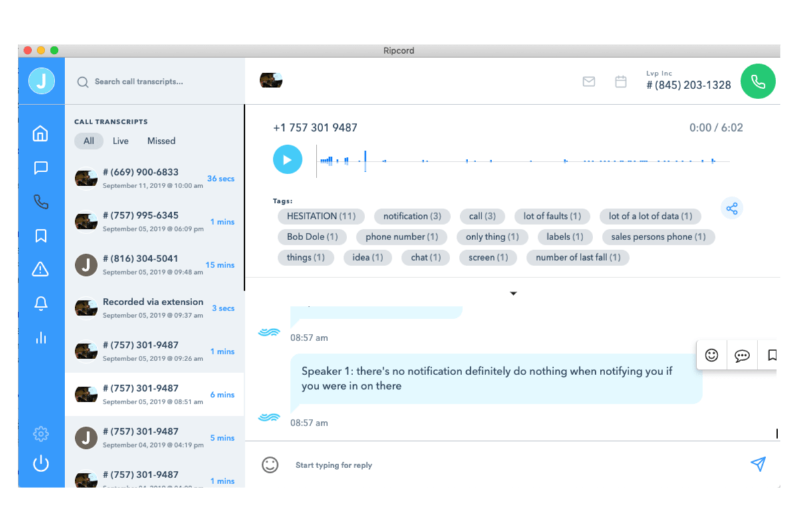Add a comment to the highlighted message
Image resolution: width=798 pixels, height=532 pixels.
(x=741, y=355)
